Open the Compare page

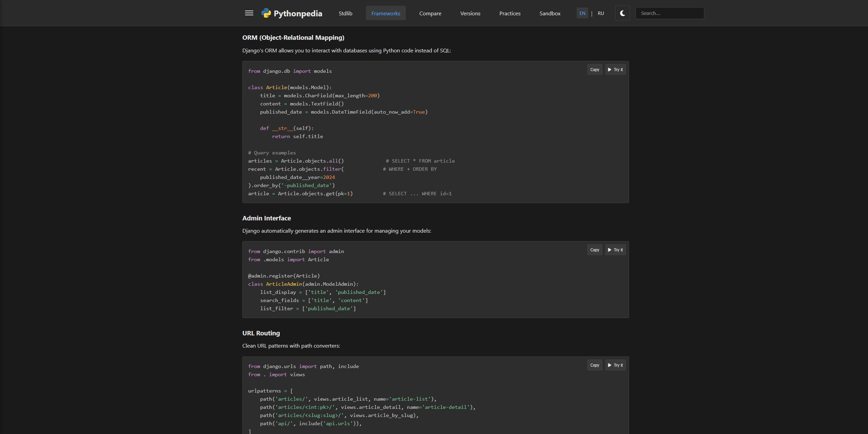430,13
